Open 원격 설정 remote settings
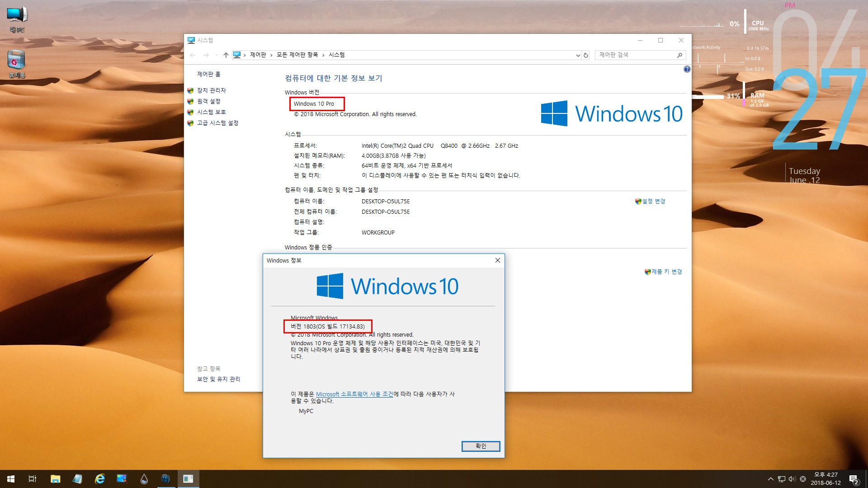The height and width of the screenshot is (488, 868). 209,101
